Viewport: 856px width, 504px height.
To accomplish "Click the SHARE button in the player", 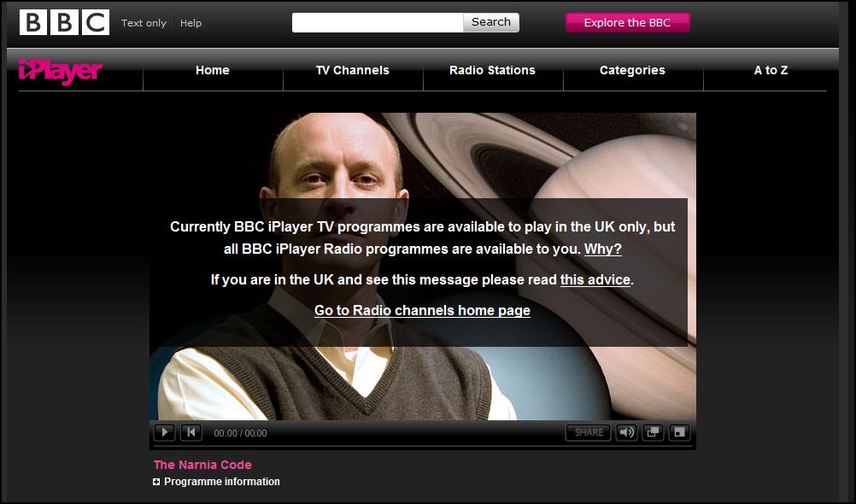I will [x=588, y=432].
